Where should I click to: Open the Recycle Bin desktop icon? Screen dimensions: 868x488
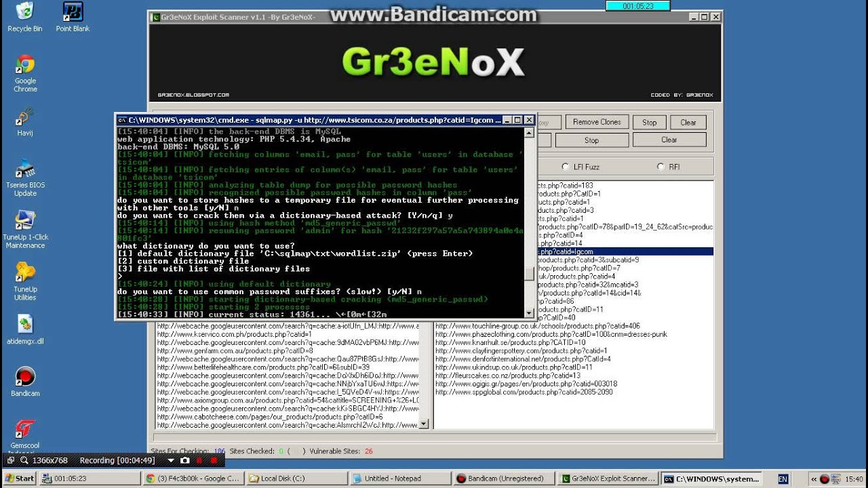pos(25,18)
